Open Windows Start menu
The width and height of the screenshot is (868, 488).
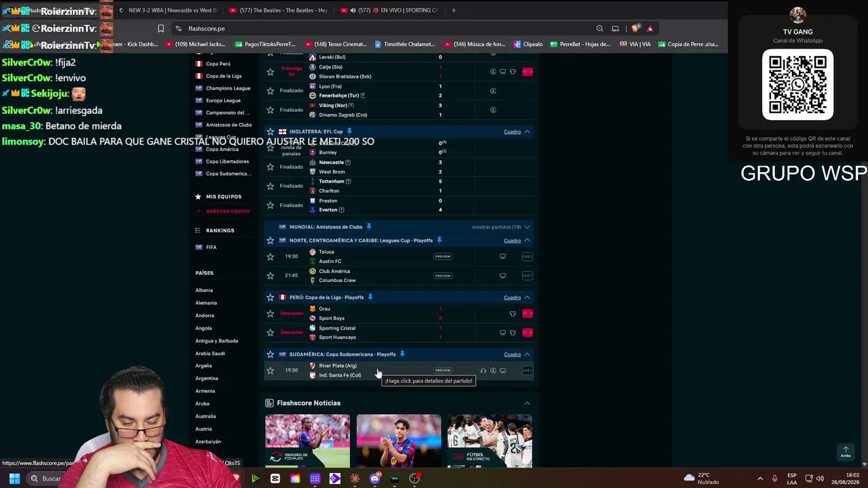point(14,479)
